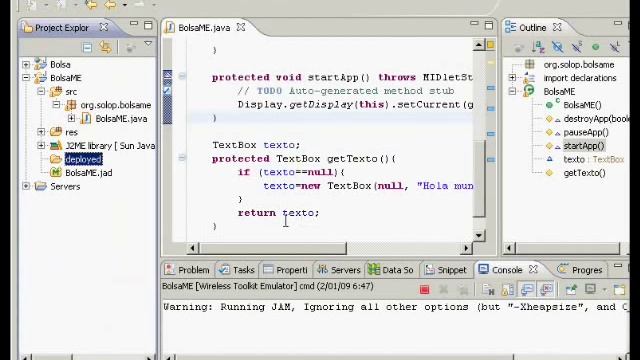Toggle Hide Fields in Outline toolbar

pos(557,47)
